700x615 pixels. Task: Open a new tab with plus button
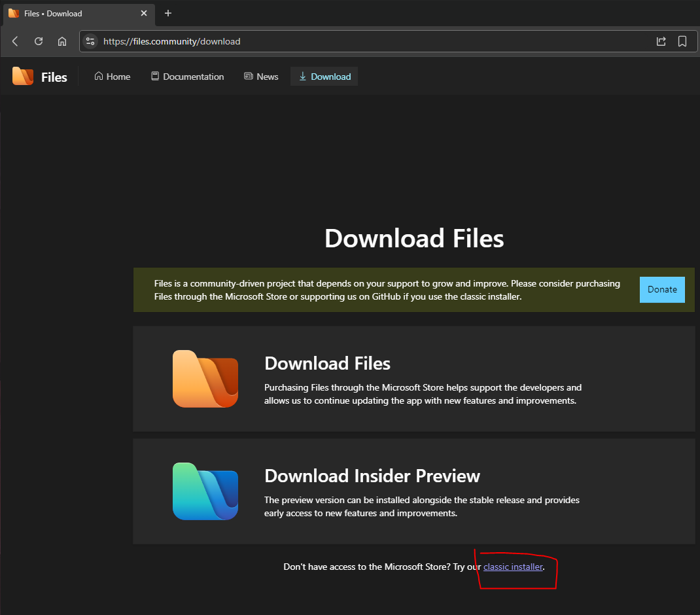[168, 13]
